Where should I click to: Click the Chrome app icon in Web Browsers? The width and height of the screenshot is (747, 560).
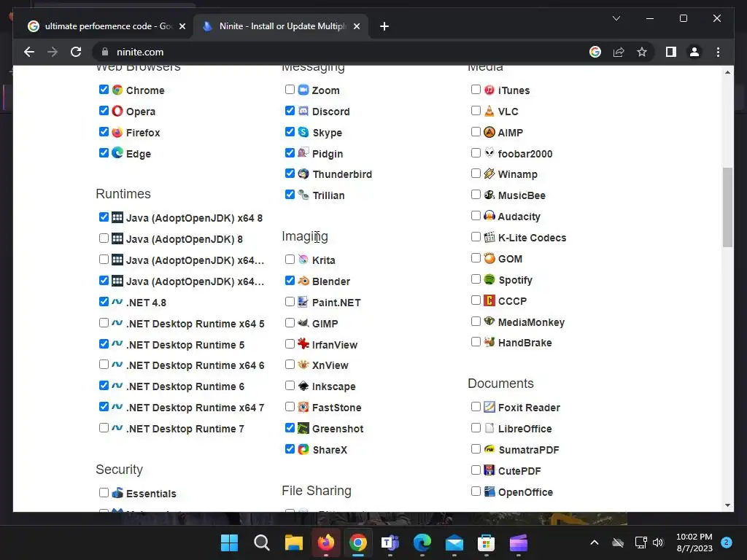[x=117, y=90]
